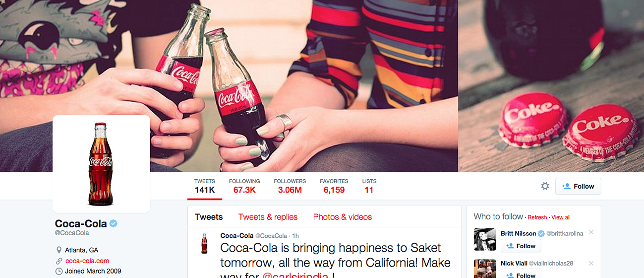Switch to Tweets & replies tab
The width and height of the screenshot is (644, 278).
[268, 217]
